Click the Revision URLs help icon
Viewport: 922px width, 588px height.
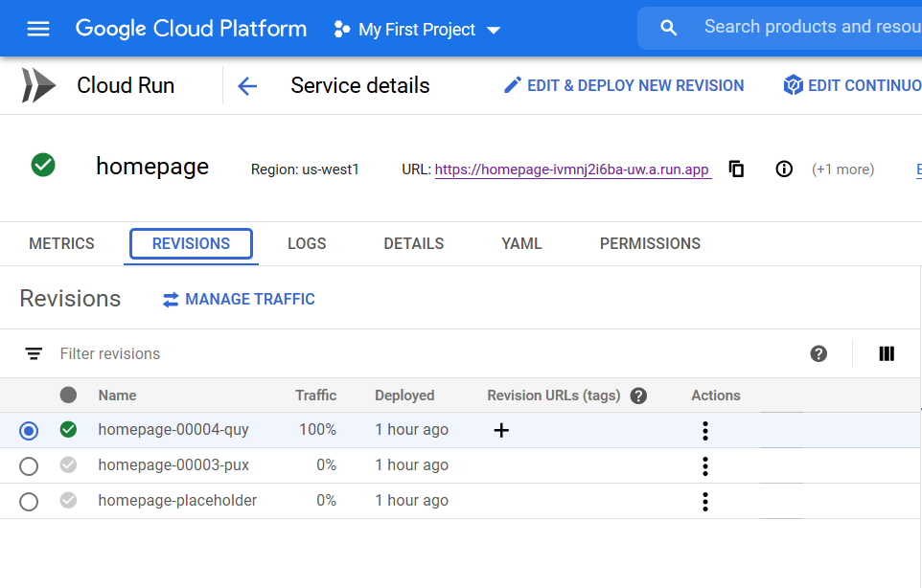(x=638, y=396)
